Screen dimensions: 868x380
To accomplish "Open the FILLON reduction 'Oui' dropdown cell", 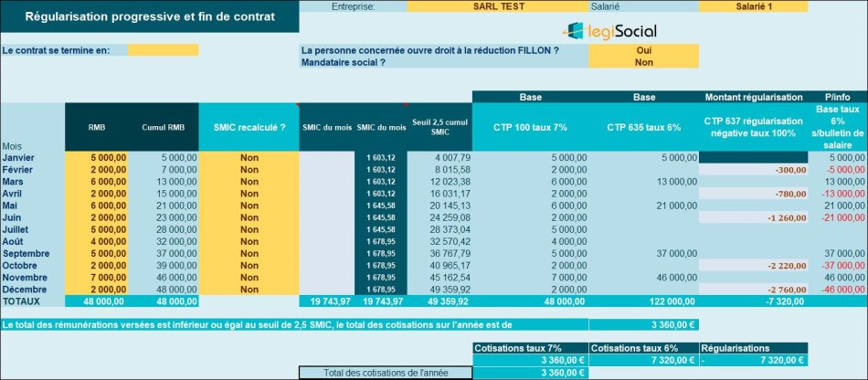I will (643, 50).
